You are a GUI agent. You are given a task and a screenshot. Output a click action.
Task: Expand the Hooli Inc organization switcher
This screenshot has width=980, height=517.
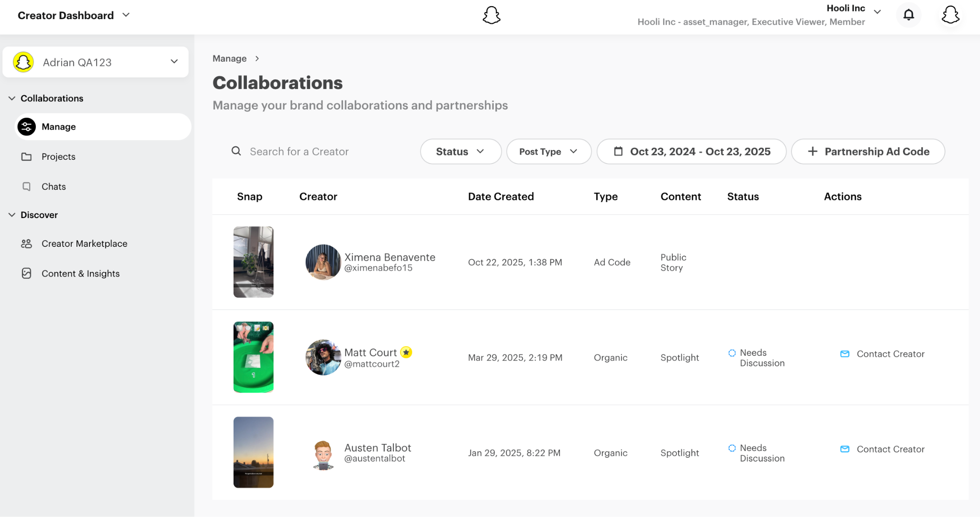coord(877,11)
